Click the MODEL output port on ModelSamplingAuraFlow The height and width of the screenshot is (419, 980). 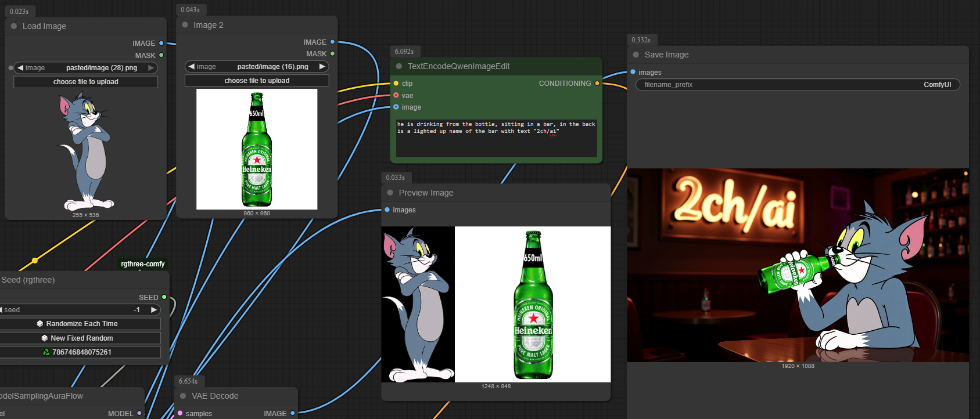139,413
